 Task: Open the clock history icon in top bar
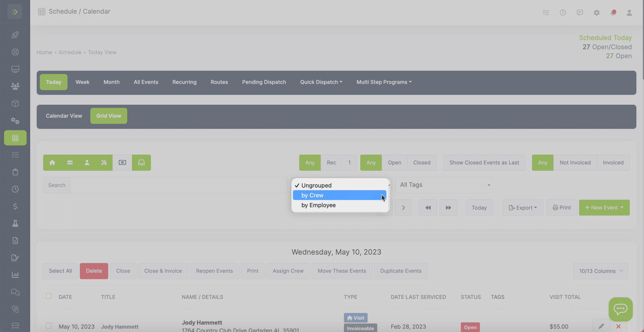pos(563,13)
